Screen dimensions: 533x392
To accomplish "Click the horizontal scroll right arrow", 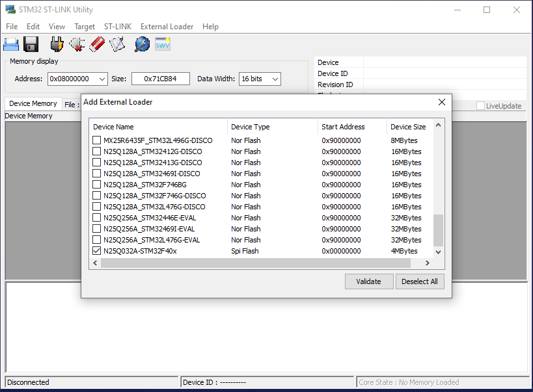I will [x=428, y=263].
